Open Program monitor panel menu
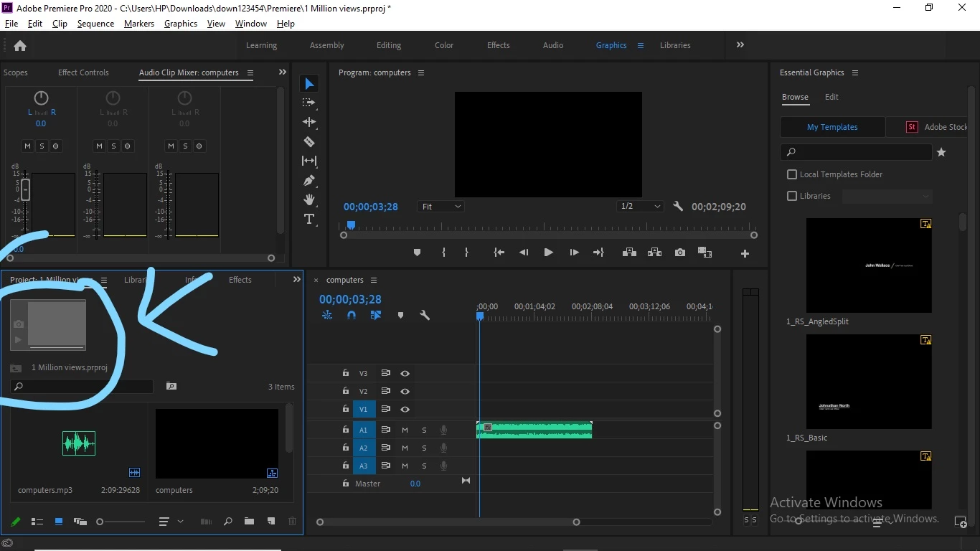This screenshot has width=980, height=551. 421,72
